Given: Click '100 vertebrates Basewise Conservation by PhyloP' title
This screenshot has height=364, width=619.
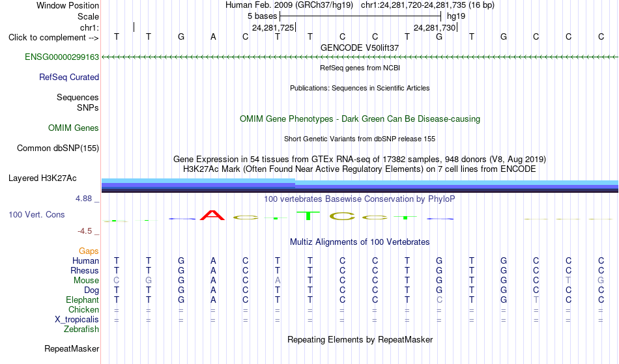Looking at the screenshot, I should click(360, 199).
